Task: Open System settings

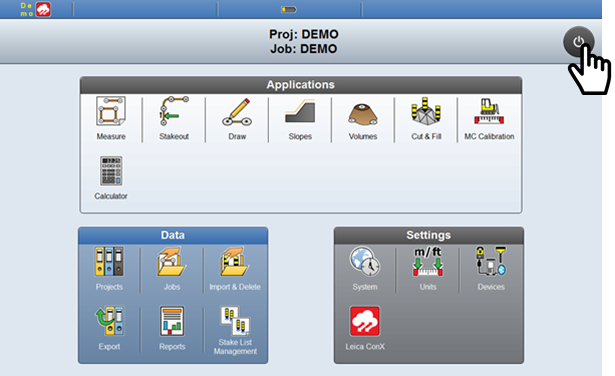Action: click(x=365, y=269)
